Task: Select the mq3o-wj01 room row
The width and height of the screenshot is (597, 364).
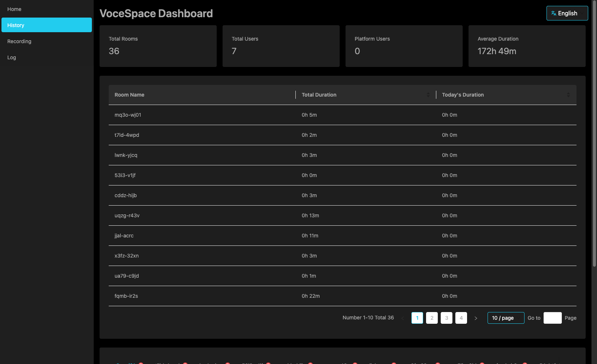Action: (x=343, y=115)
